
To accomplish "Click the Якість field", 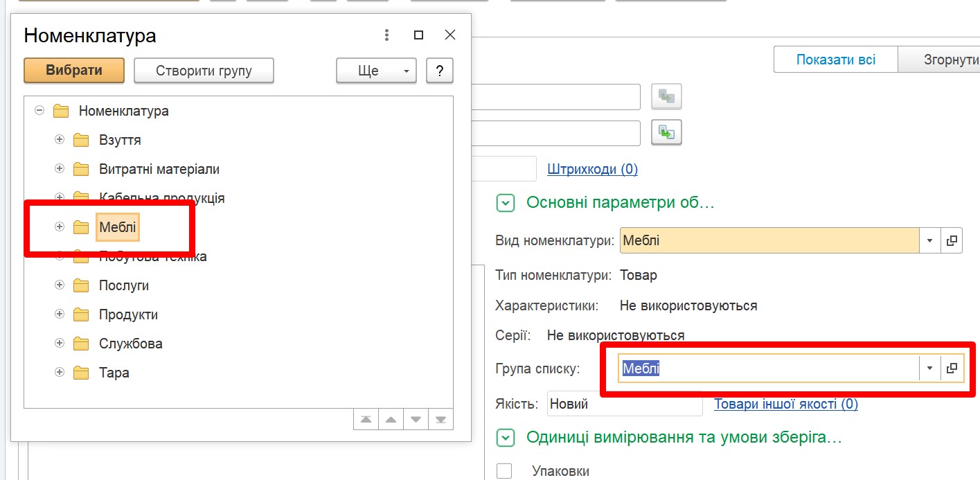I will (x=625, y=404).
